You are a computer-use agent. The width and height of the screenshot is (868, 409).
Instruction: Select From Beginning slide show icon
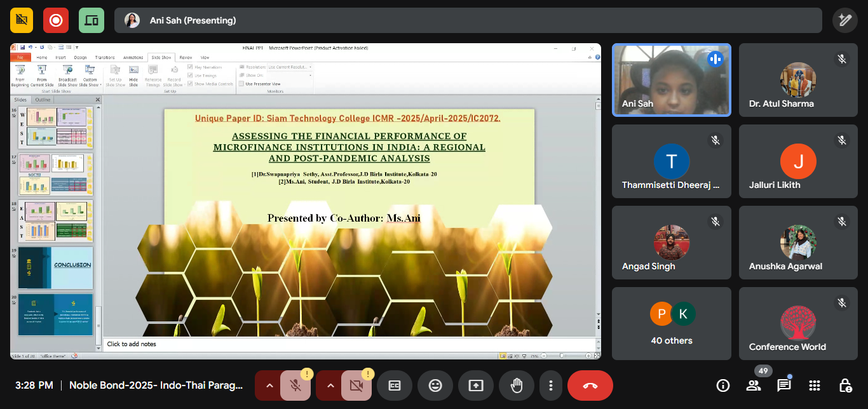tap(20, 71)
